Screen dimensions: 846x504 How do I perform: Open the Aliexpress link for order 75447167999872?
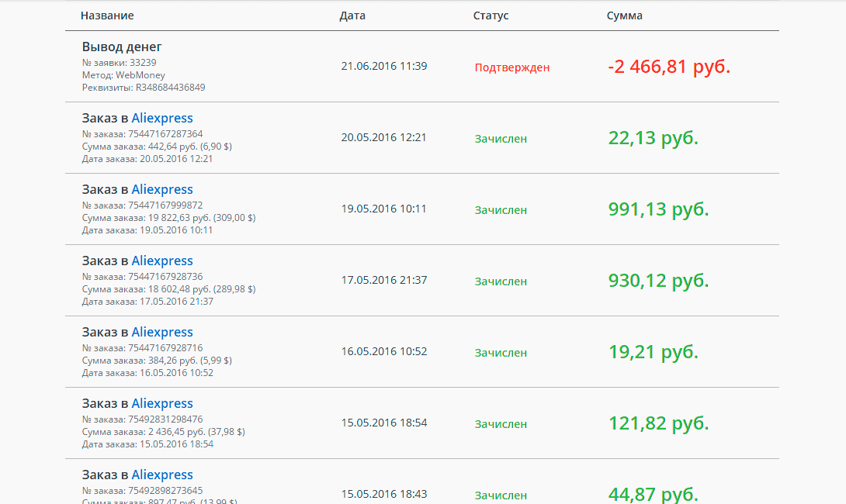(x=162, y=189)
